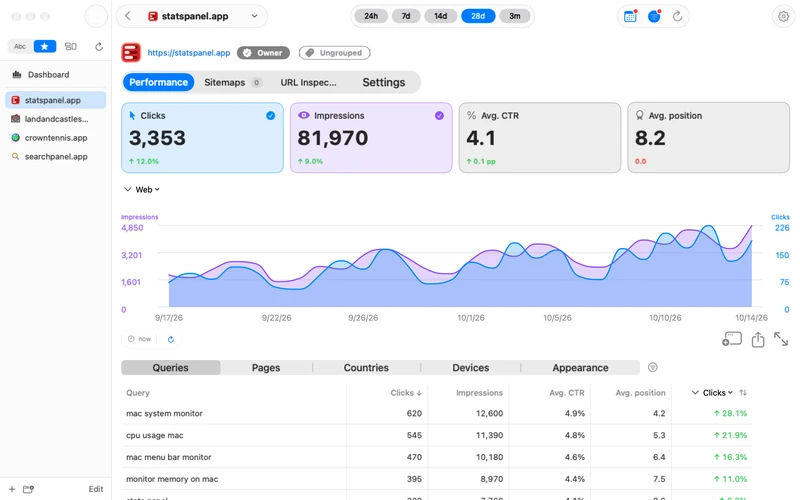The image size is (800, 500).
Task: Open the Clicks comparison column dropdown
Action: pos(718,392)
